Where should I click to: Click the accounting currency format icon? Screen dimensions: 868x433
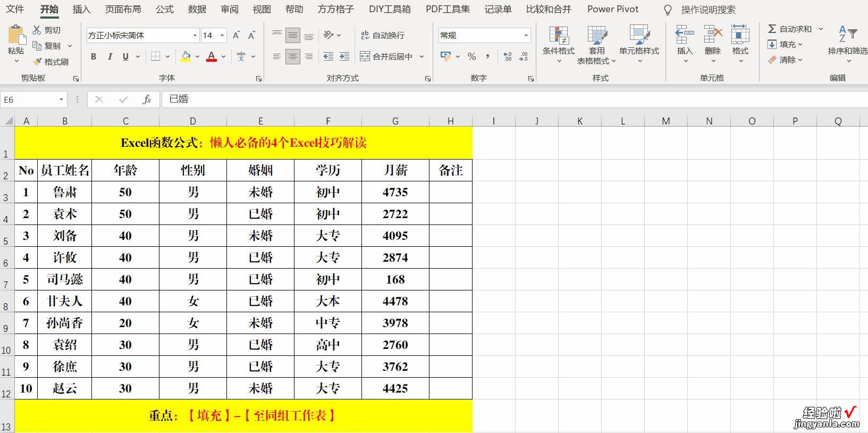click(445, 56)
